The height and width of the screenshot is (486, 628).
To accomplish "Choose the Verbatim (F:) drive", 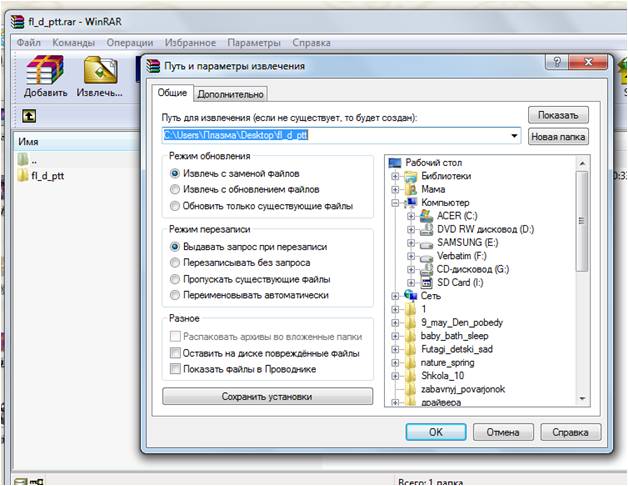I will (x=461, y=256).
